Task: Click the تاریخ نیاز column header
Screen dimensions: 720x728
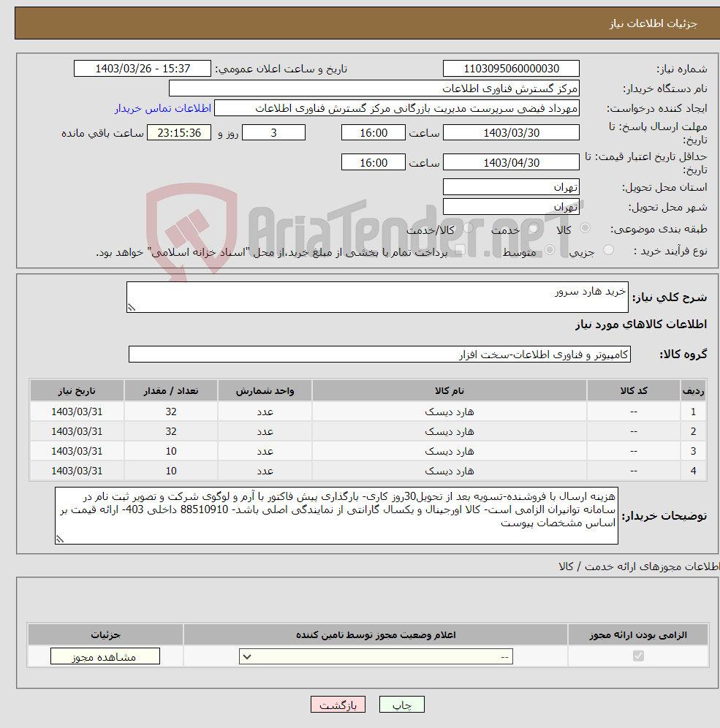Action: (77, 391)
